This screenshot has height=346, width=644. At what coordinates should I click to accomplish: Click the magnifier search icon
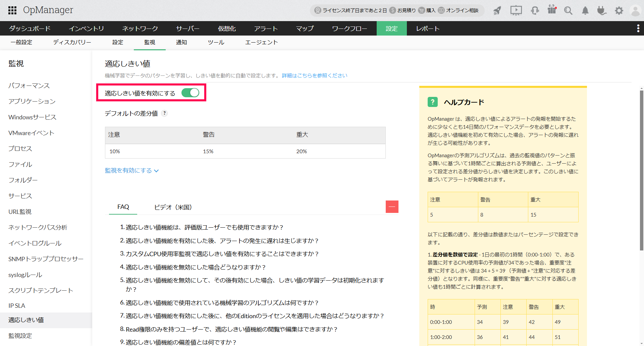pos(568,11)
